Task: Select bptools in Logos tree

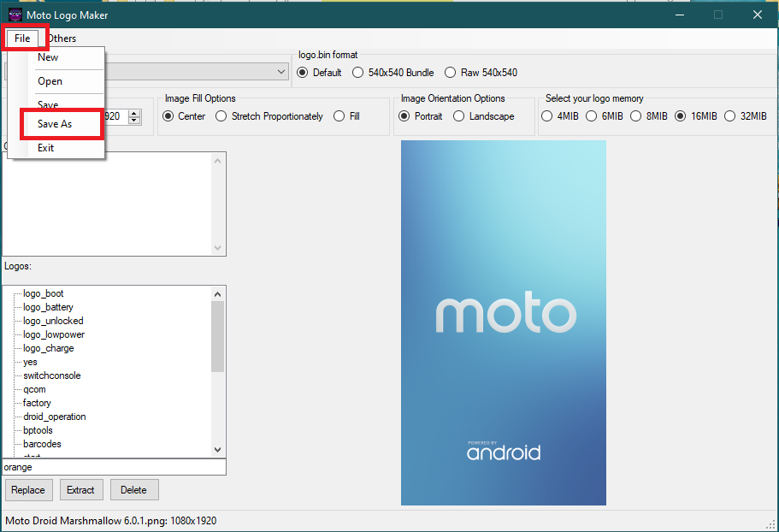Action: pos(38,430)
